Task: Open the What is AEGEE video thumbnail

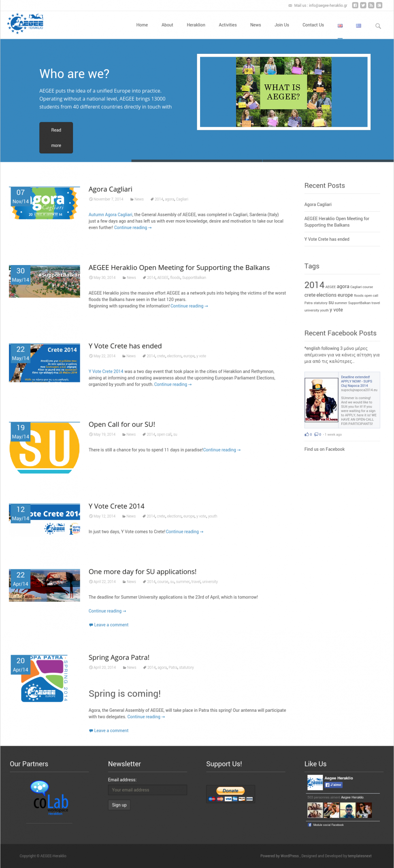Action: [x=283, y=92]
